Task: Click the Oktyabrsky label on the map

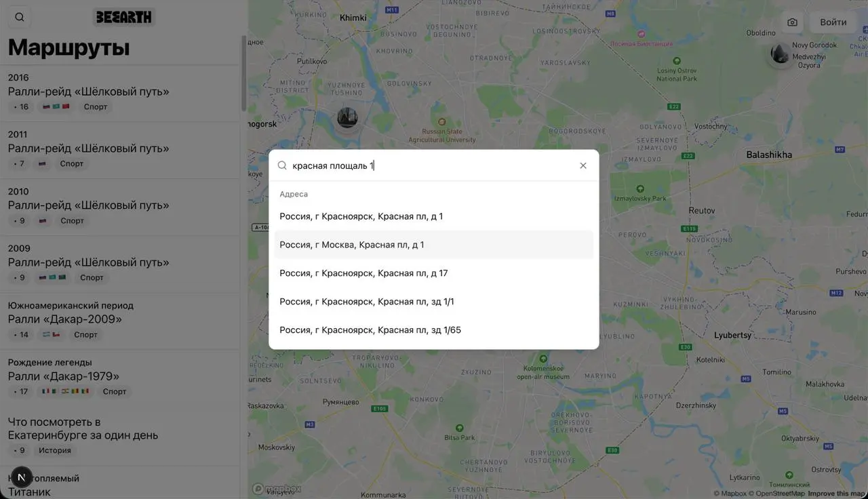Action: tap(801, 438)
